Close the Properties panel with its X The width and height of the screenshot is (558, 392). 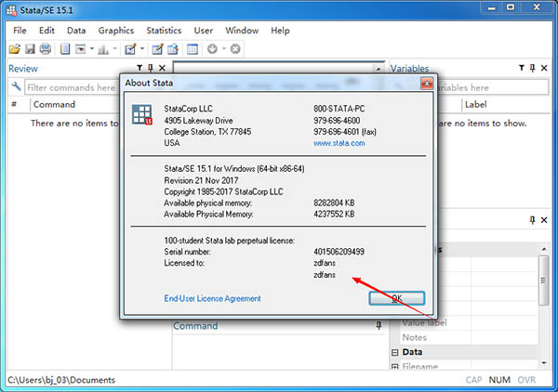(544, 220)
